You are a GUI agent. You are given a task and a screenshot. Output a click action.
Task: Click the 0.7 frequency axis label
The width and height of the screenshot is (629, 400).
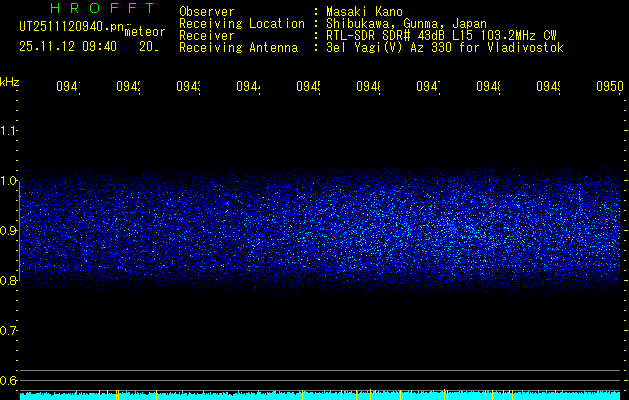click(x=9, y=330)
